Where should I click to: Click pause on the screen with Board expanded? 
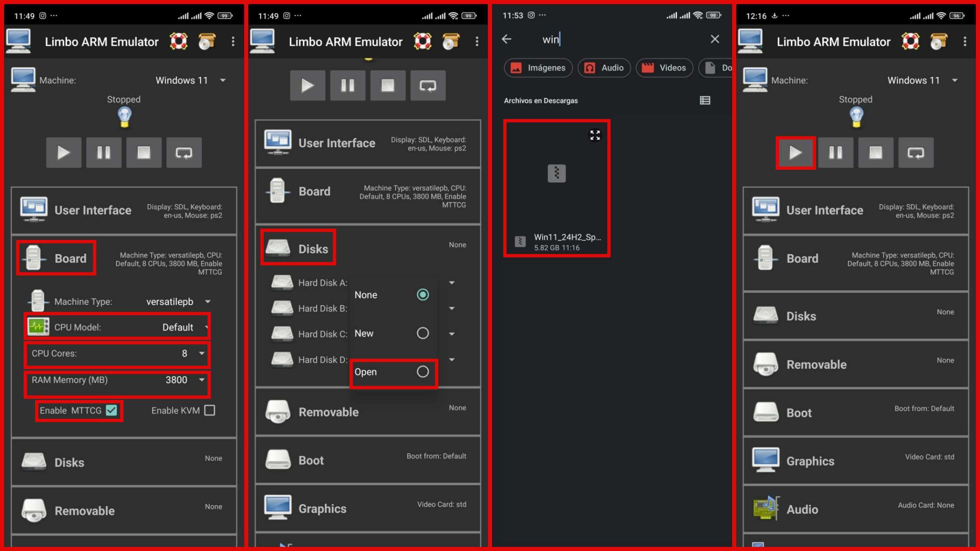(103, 153)
